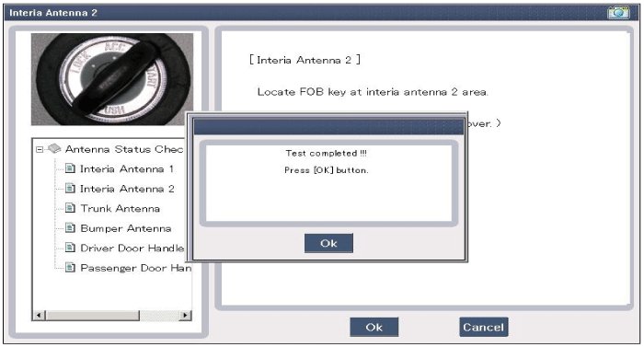Click the camera screenshot icon in title bar
644x347 pixels.
(618, 12)
